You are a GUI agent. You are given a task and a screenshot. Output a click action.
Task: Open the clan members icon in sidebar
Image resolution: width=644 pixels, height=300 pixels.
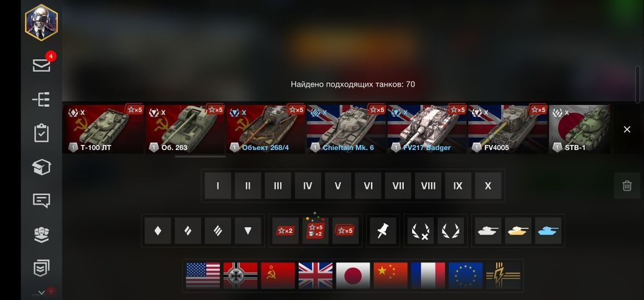41,234
